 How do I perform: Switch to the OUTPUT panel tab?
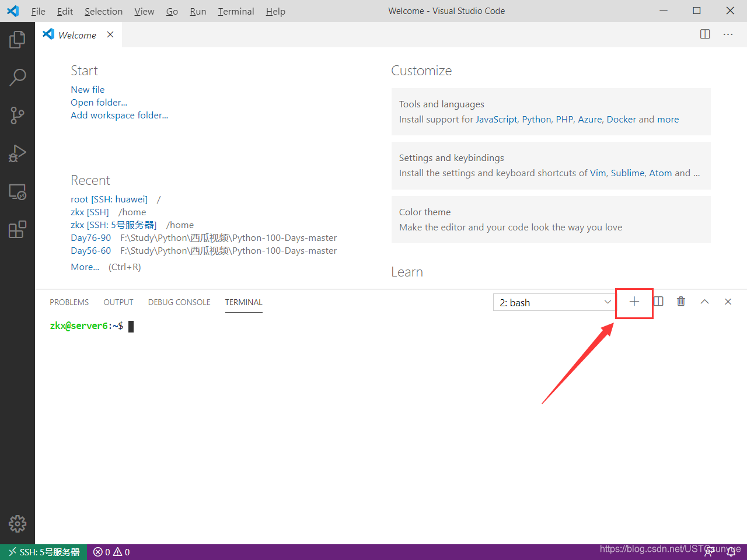pyautogui.click(x=118, y=302)
